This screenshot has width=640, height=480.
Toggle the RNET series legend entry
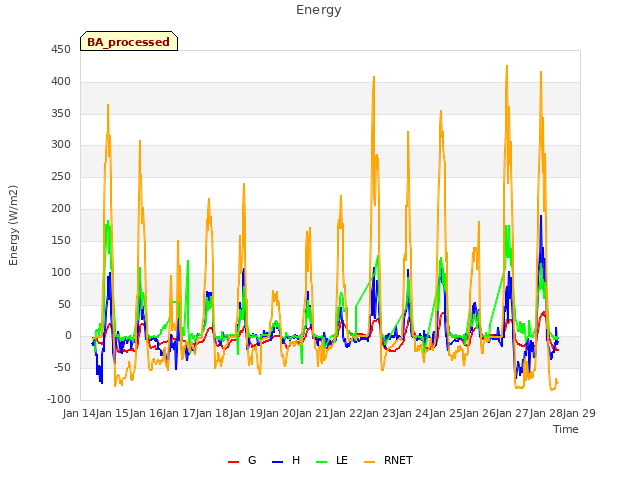[x=388, y=460]
